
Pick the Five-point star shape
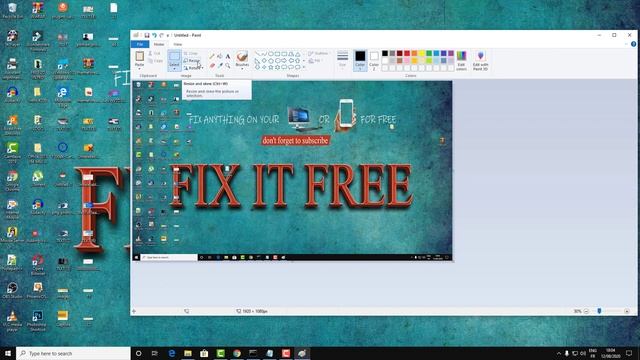click(x=271, y=67)
